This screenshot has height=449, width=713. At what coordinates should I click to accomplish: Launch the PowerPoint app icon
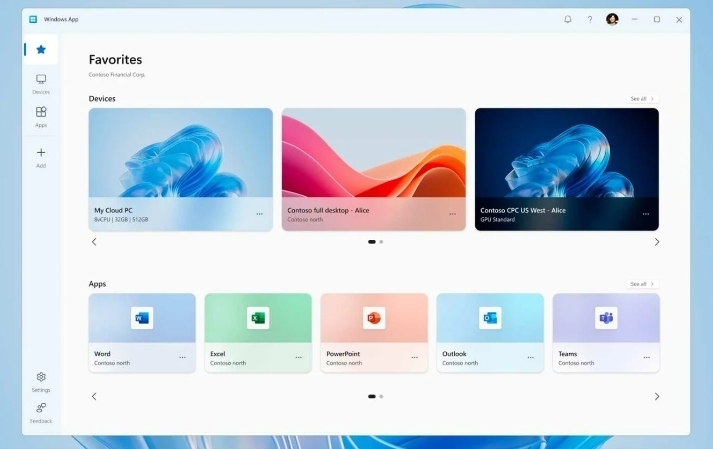(374, 318)
